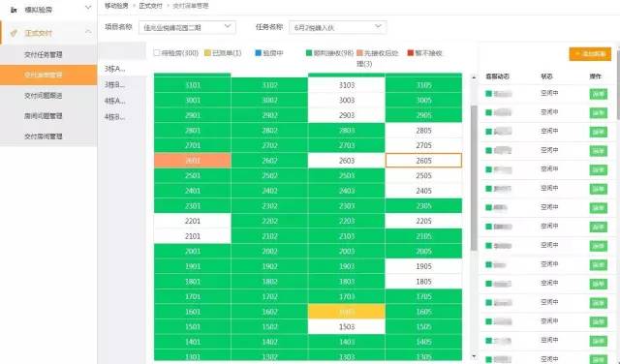Select room cell 2405

(x=423, y=191)
